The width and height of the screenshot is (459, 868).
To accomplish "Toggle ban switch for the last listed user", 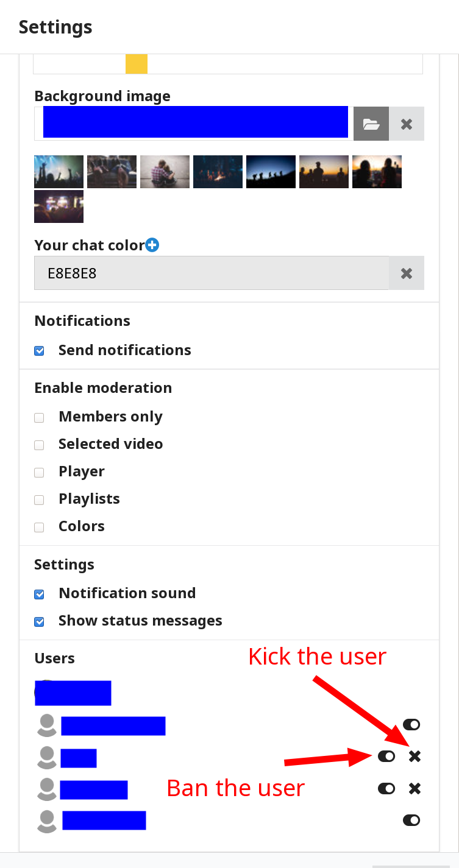I will coord(411,820).
